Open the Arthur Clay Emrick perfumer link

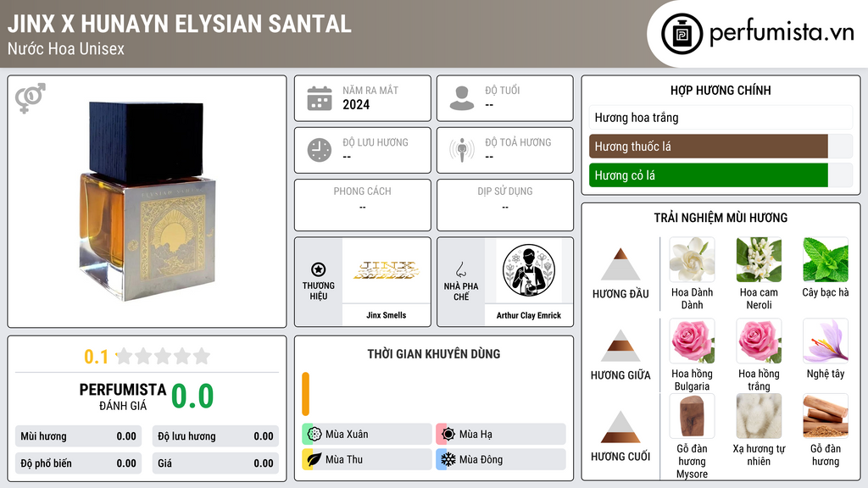pos(529,315)
